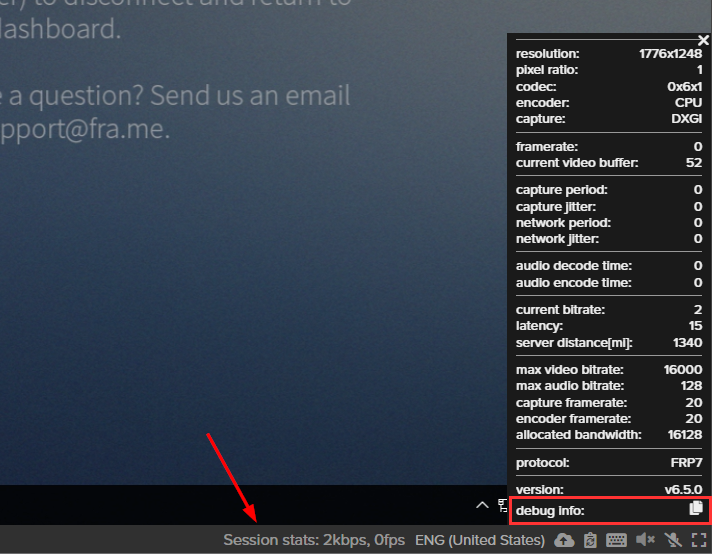The width and height of the screenshot is (712, 554).
Task: Click the debug info label
Action: click(550, 511)
